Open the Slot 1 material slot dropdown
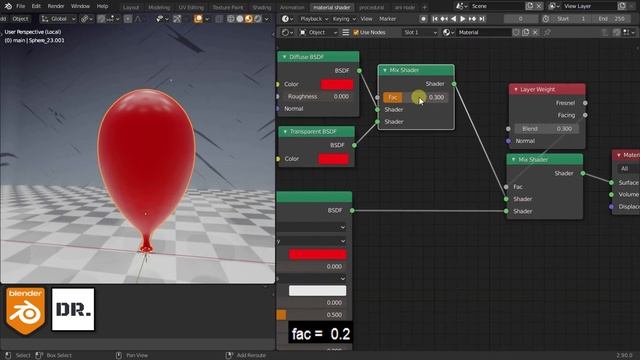Screen dimensions: 640x360 click(420, 32)
